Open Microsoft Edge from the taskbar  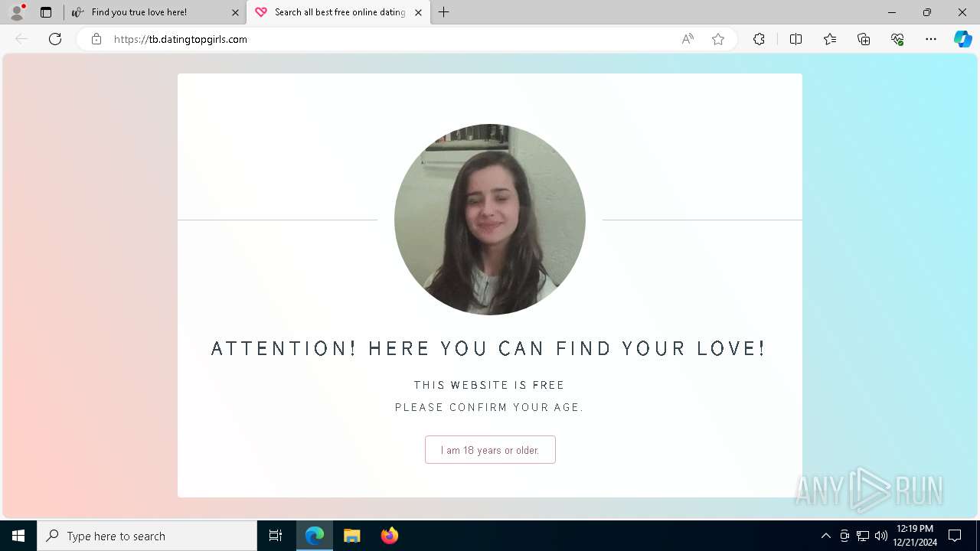click(x=315, y=536)
